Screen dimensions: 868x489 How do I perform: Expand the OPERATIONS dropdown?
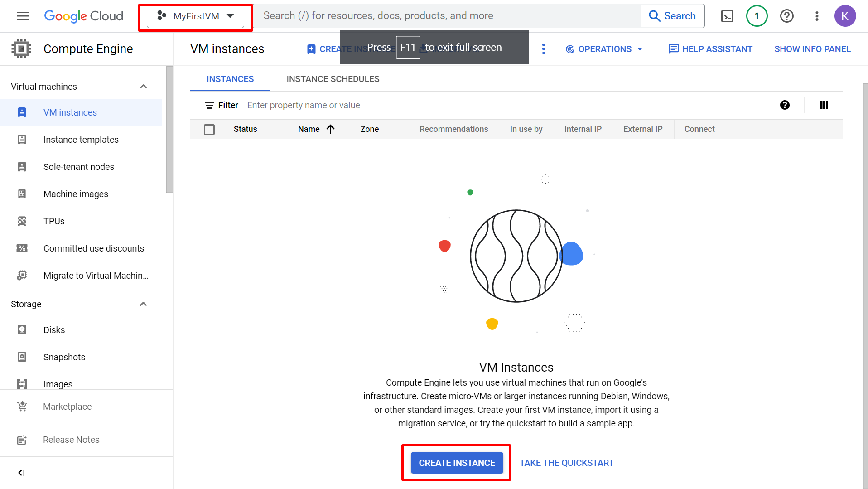pyautogui.click(x=604, y=49)
